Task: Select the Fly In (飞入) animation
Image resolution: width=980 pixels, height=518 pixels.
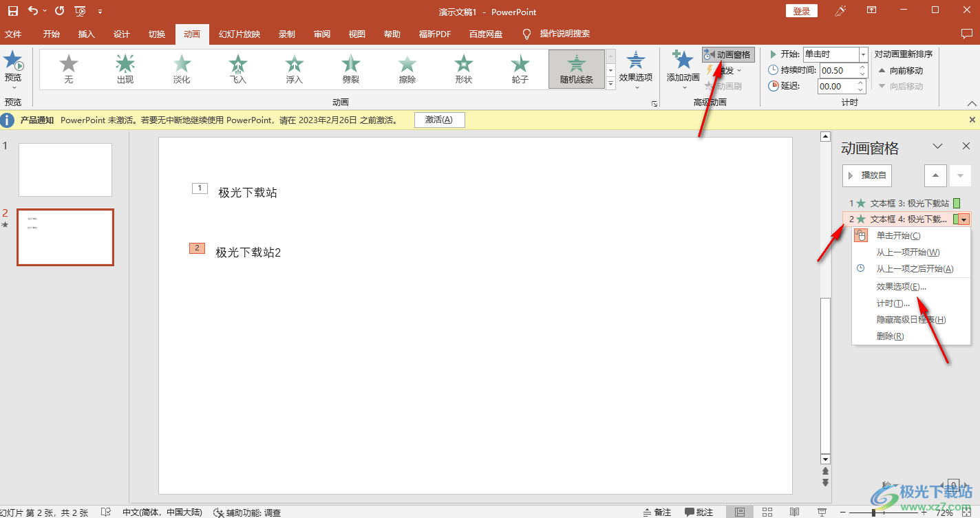Action: pos(238,69)
